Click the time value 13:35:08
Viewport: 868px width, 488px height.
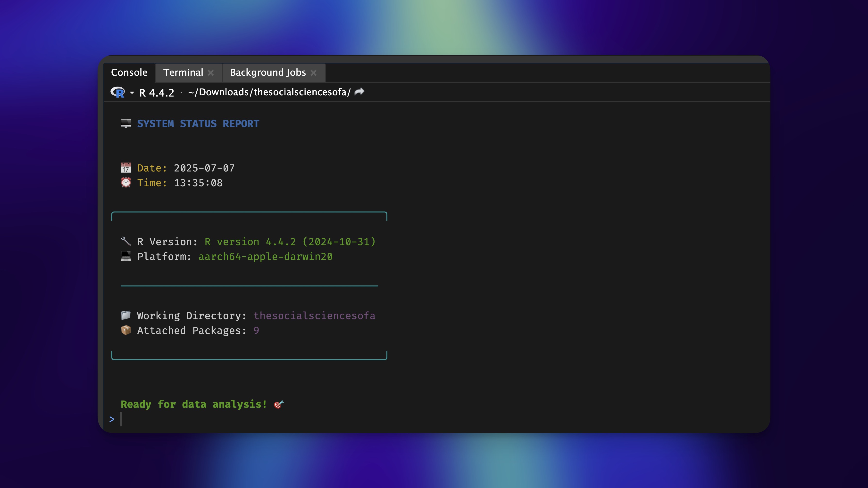tap(198, 183)
